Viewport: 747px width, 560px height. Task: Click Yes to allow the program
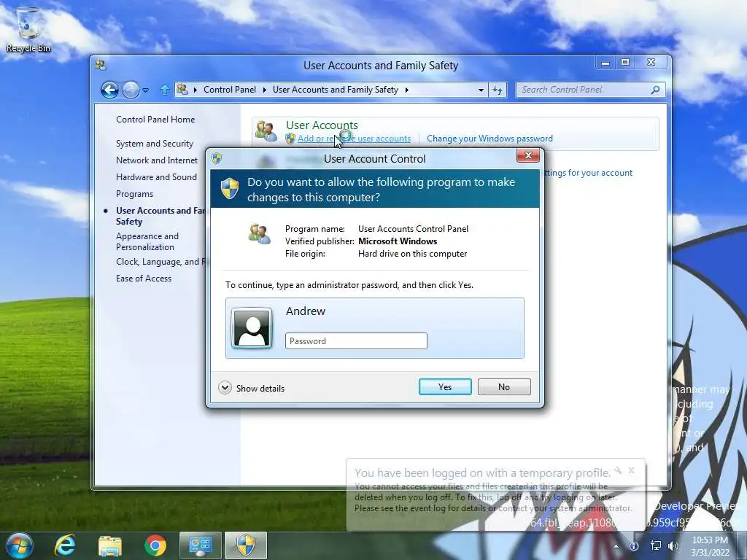[445, 387]
